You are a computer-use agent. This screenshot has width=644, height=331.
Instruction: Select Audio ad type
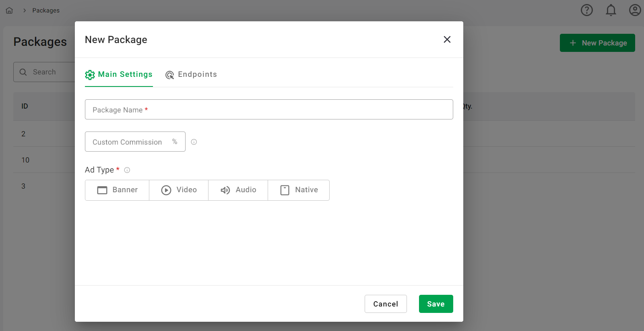coord(238,190)
